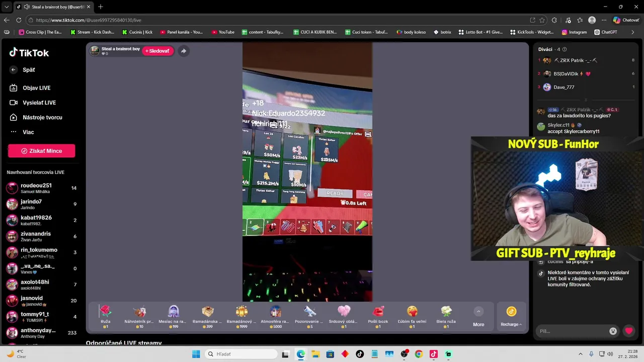Select the Steal a brainrot boy tab

[x=53, y=7]
